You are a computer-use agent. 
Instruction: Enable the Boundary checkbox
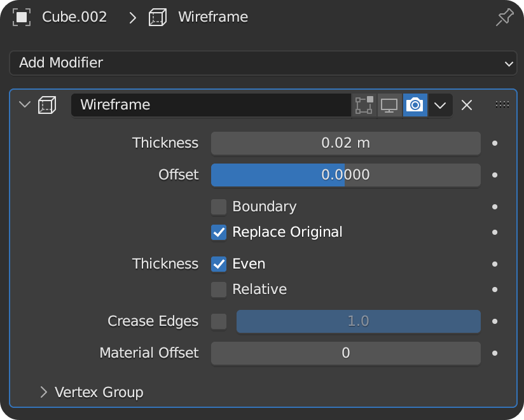(219, 207)
